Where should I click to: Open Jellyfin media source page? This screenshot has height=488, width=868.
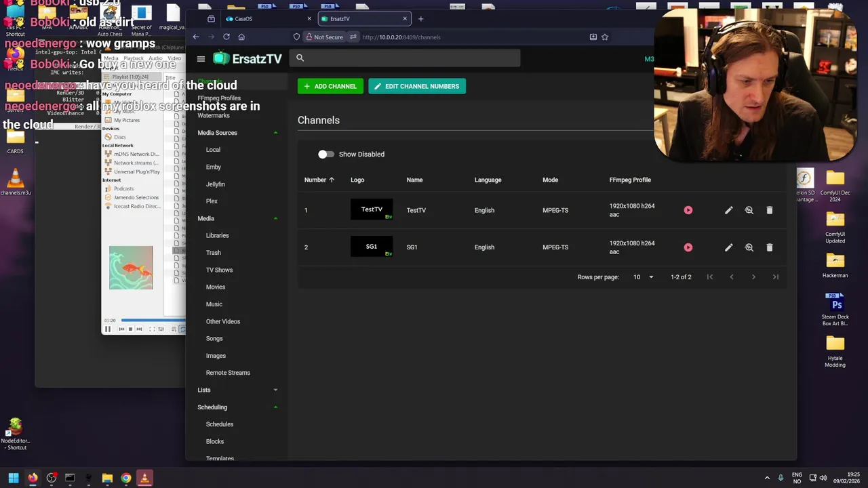216,184
